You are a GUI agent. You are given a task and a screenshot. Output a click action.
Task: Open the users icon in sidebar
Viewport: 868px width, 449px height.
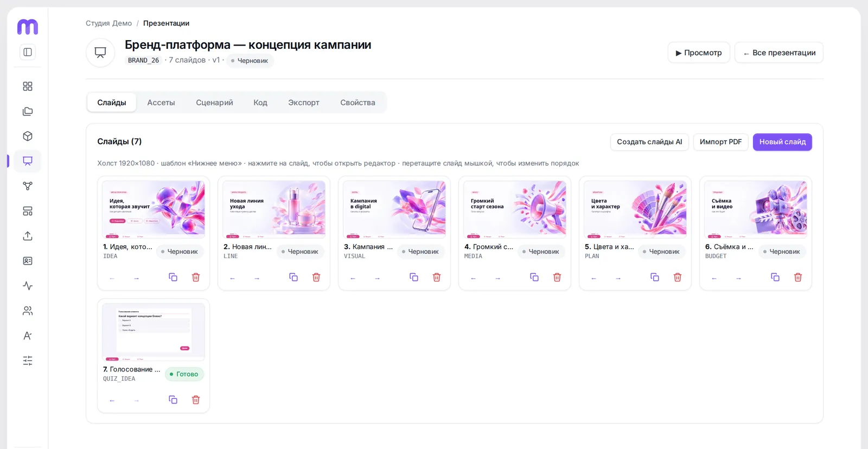[28, 311]
